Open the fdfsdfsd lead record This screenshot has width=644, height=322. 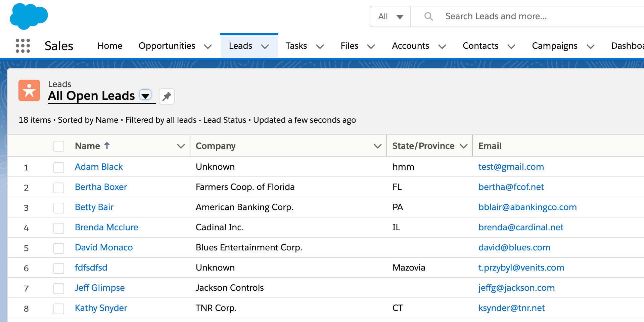coord(91,268)
